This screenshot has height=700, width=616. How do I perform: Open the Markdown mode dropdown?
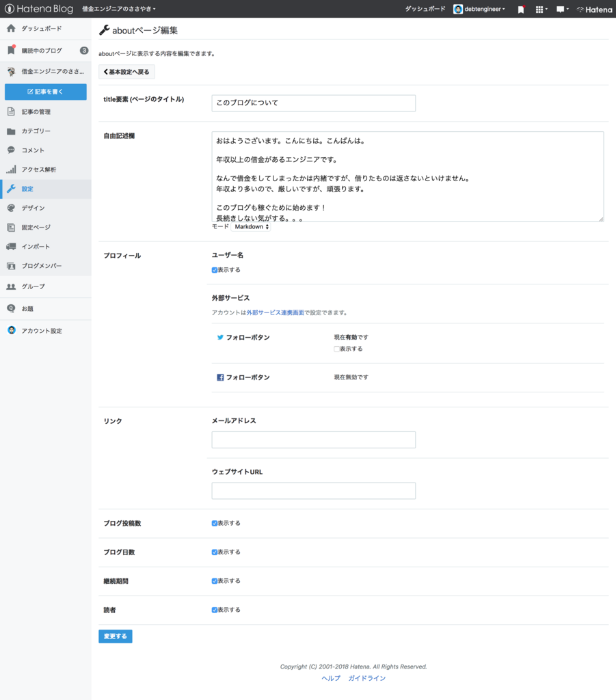[x=251, y=226]
